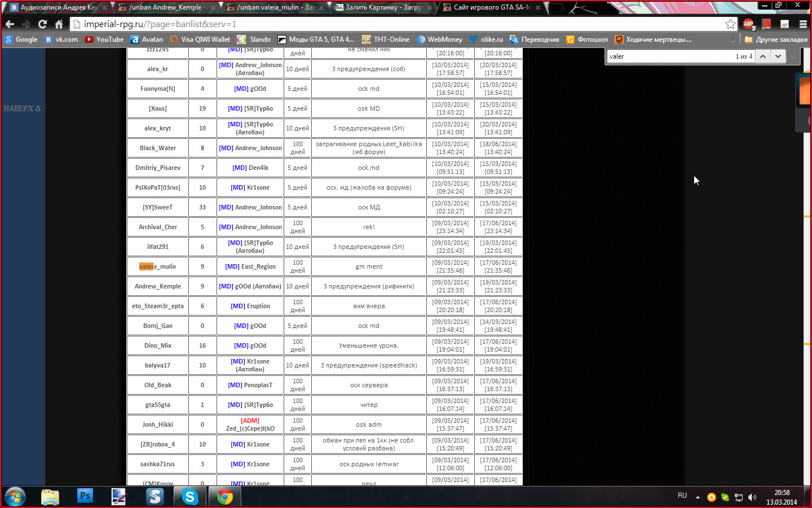Click the Dino_Mix nickname cell
The height and width of the screenshot is (508, 812).
157,345
